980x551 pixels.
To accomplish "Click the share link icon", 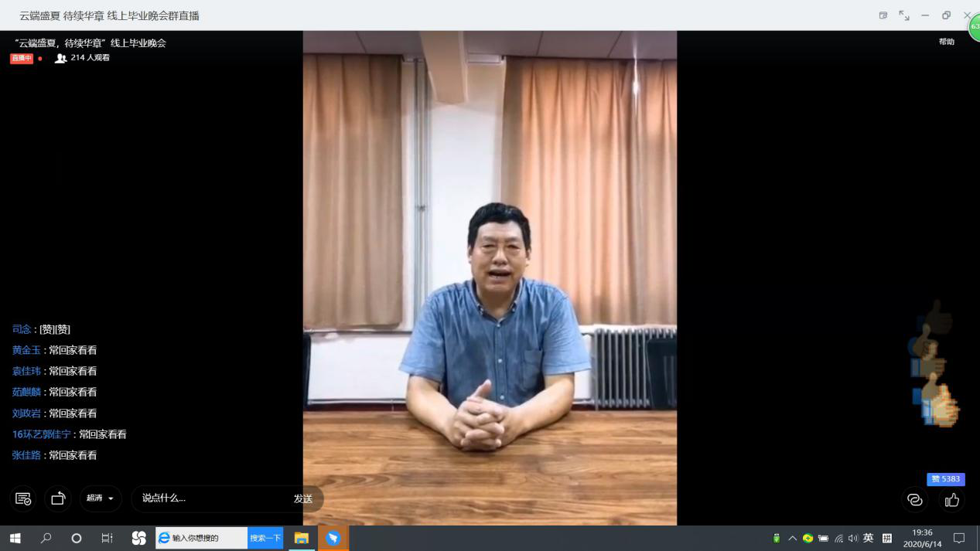I will [915, 500].
